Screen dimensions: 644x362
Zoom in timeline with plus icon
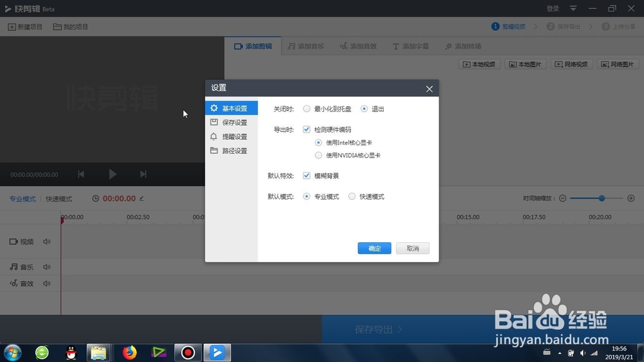(631, 198)
